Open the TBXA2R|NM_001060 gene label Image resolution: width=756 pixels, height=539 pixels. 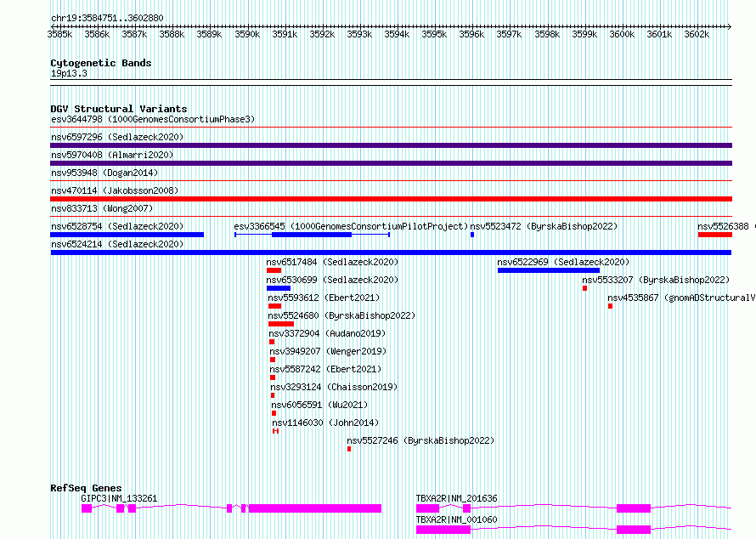point(457,519)
